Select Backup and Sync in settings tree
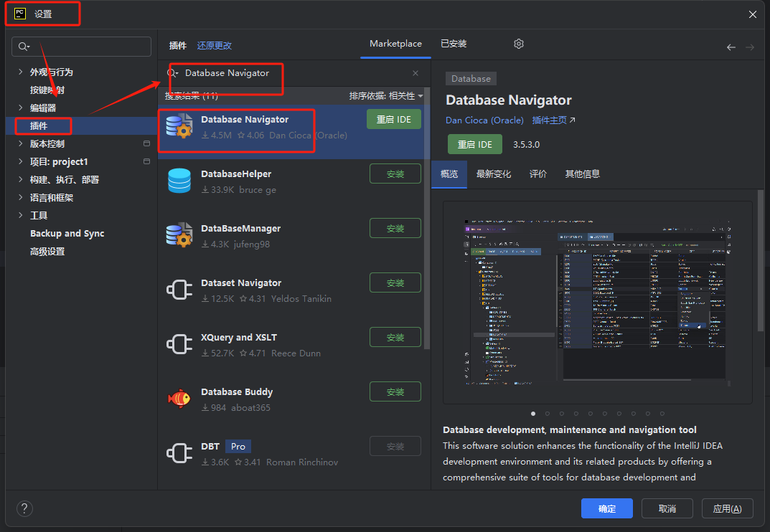The width and height of the screenshot is (770, 532). (x=67, y=233)
